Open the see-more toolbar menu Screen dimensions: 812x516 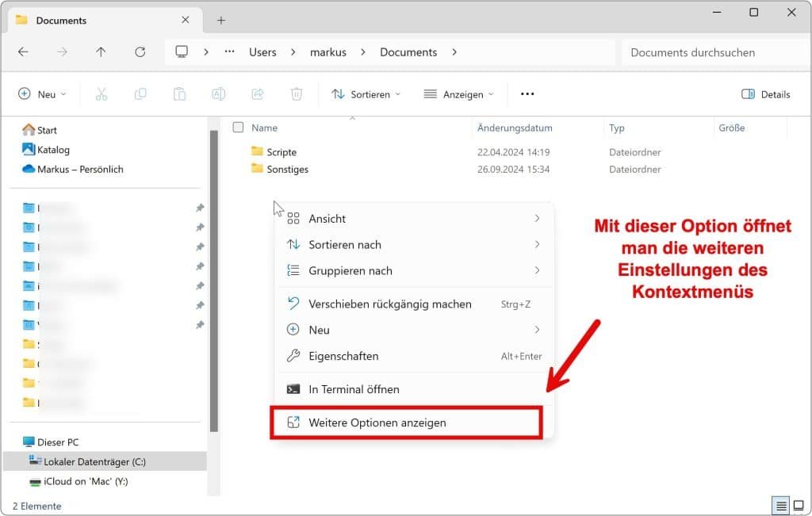pyautogui.click(x=527, y=94)
